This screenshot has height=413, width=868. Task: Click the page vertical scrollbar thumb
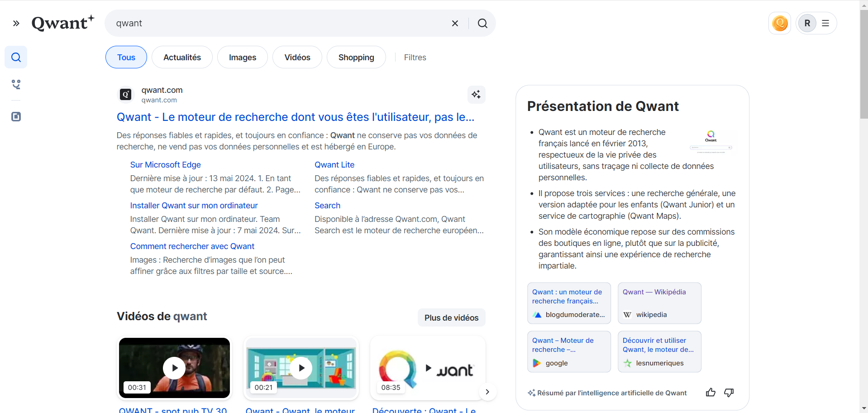pyautogui.click(x=863, y=63)
